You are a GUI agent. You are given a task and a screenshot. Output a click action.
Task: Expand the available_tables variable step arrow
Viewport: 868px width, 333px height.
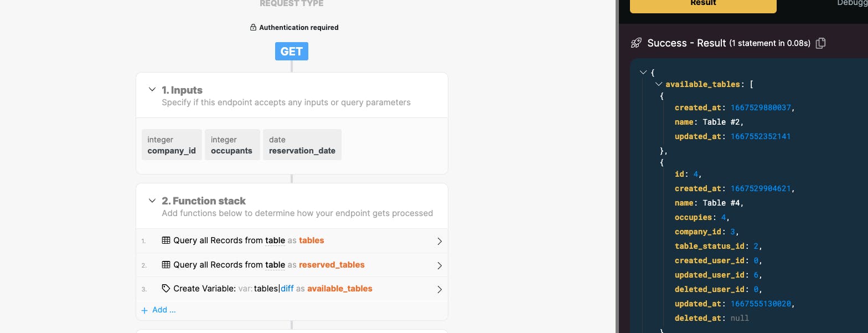tap(440, 289)
